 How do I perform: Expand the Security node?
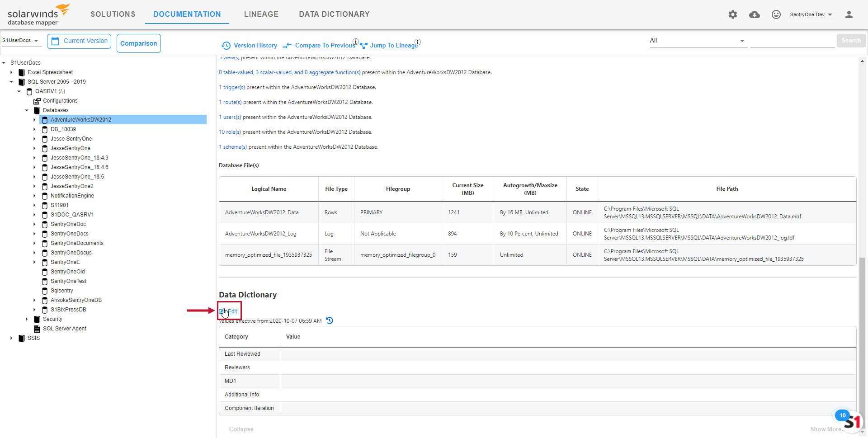(27, 319)
